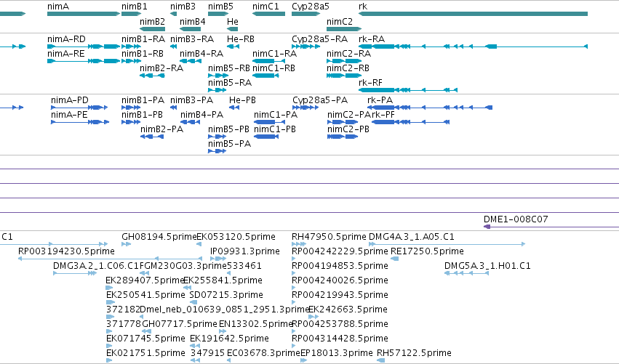Select the GH08194.5prime EST
The image size is (619, 364).
click(127, 244)
